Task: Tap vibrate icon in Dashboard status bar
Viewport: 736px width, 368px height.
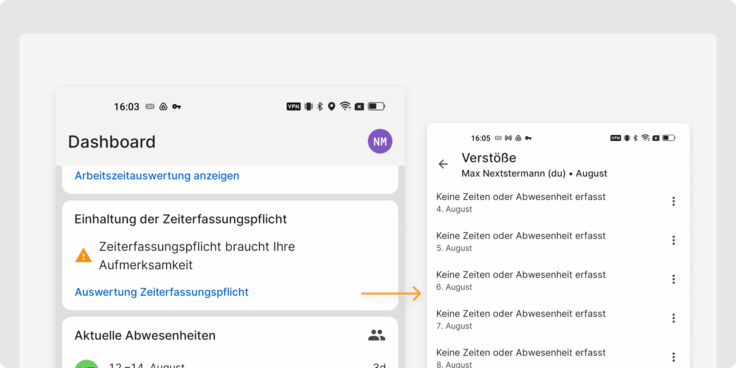Action: 308,107
